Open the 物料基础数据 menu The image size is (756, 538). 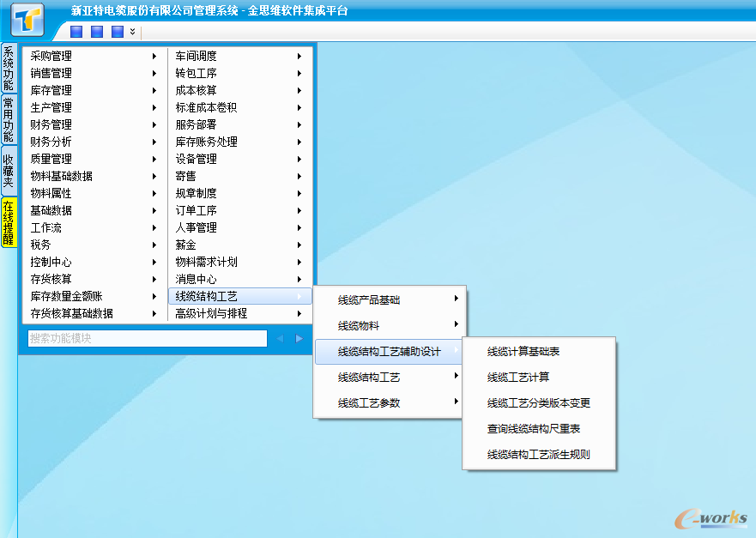pyautogui.click(x=94, y=176)
